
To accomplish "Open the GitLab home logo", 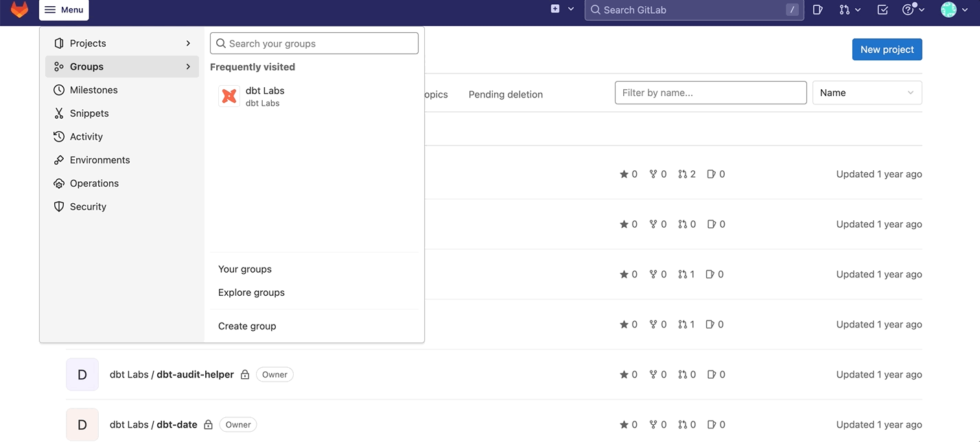I will (x=19, y=10).
